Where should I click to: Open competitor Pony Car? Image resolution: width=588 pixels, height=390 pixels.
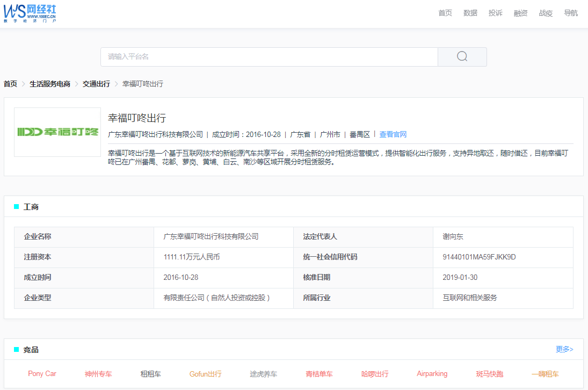pos(42,373)
